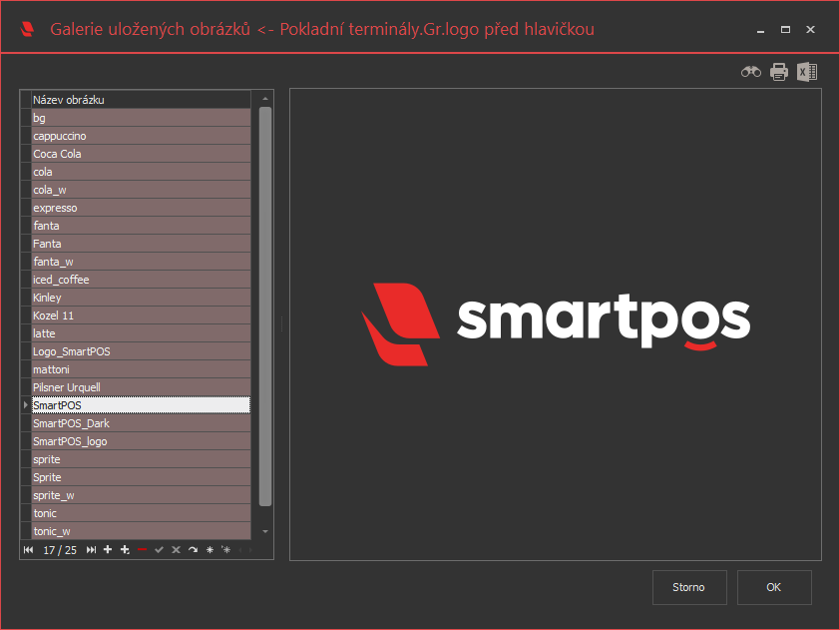Select the 'SmartPOS_logo' row
This screenshot has height=630, width=840.
coord(141,441)
